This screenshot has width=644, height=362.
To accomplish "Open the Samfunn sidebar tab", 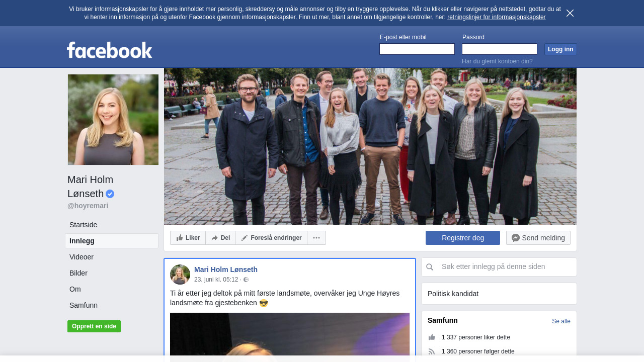I will pos(112,305).
